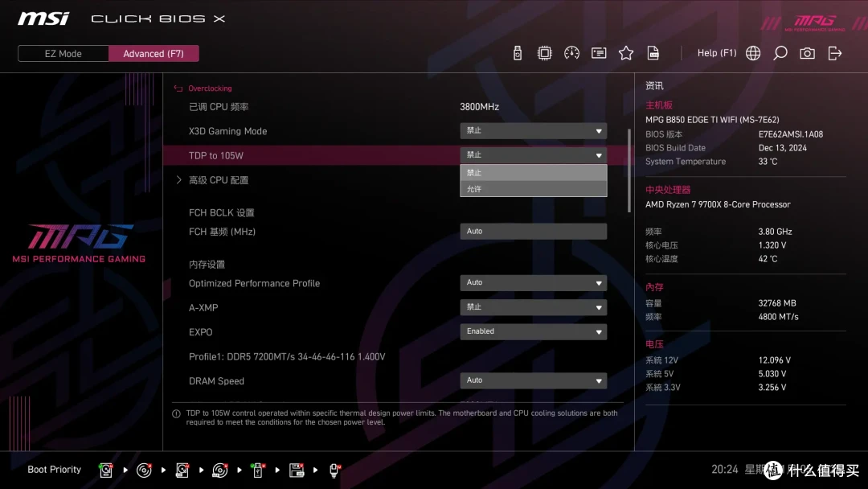
Task: Click BIOS version E7E62AMSI.1A08 value
Action: [791, 134]
